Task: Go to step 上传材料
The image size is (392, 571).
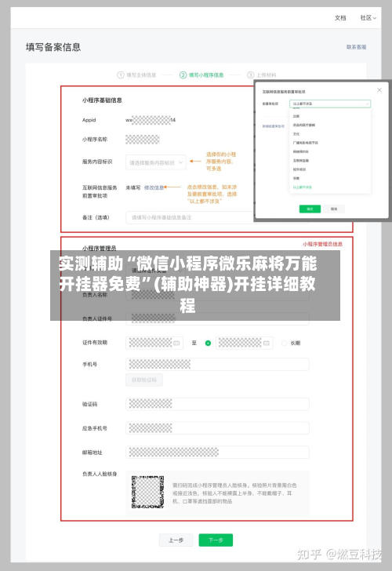Action: [x=267, y=75]
